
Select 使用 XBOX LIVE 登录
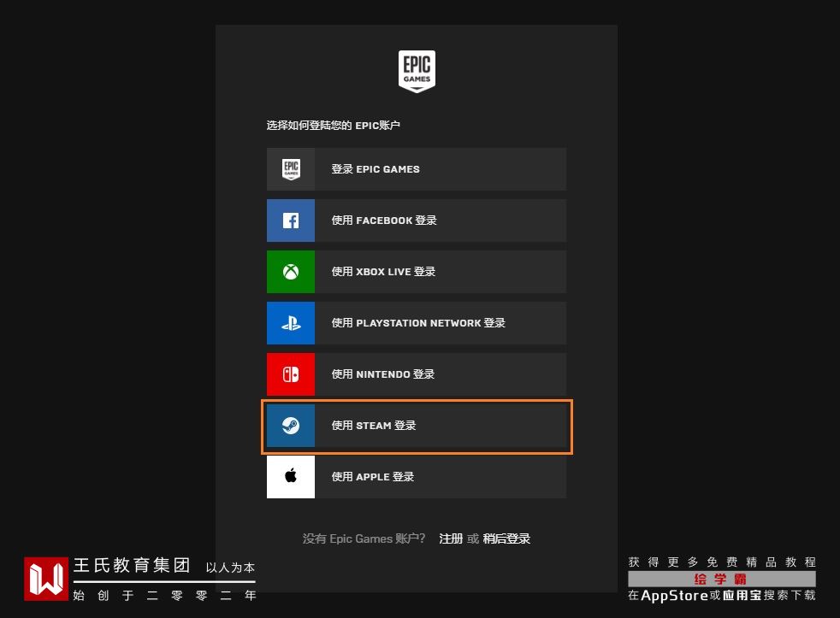tap(417, 272)
